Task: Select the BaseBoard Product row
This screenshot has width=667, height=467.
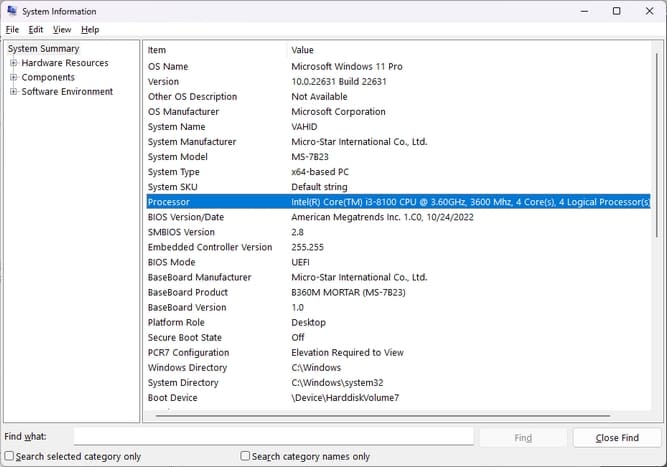Action: click(398, 292)
